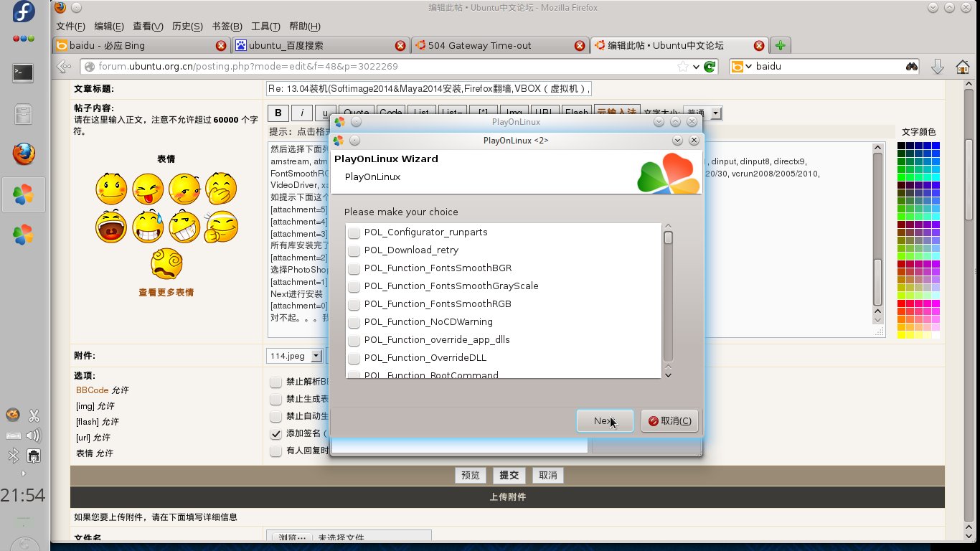The height and width of the screenshot is (551, 980).
Task: Open Firefox downloads arrow
Action: pyautogui.click(x=937, y=67)
